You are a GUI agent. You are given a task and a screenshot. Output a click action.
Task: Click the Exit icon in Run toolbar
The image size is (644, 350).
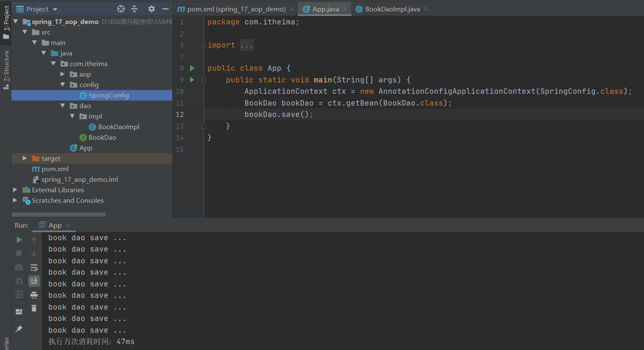coord(19,294)
